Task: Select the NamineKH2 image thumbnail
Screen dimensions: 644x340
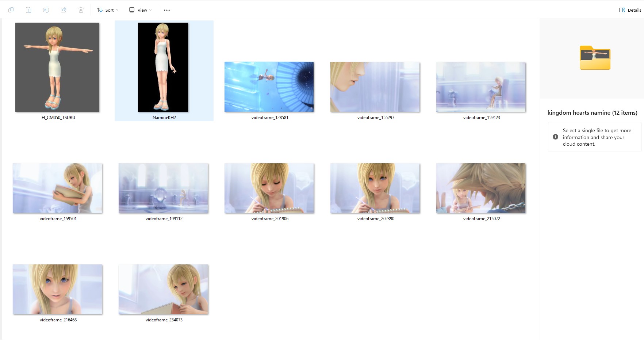Action: pyautogui.click(x=163, y=67)
